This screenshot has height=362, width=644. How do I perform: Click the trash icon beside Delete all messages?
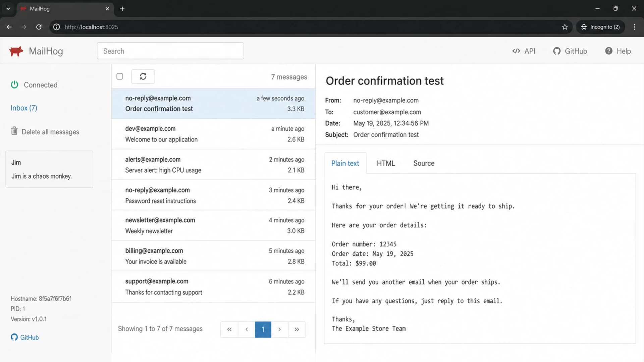tap(14, 131)
